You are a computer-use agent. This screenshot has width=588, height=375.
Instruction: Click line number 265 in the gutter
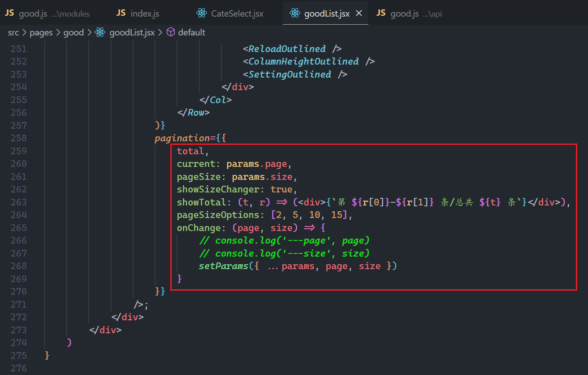coord(19,228)
